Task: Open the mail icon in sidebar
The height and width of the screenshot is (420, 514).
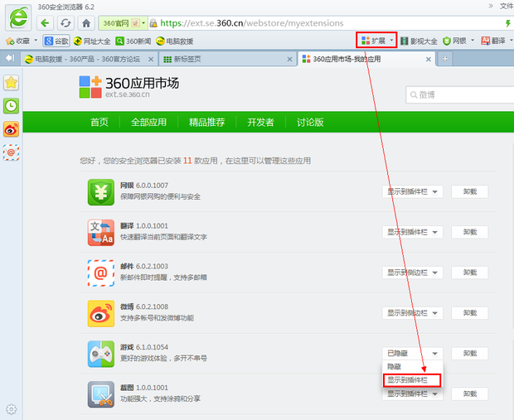Action: click(11, 152)
